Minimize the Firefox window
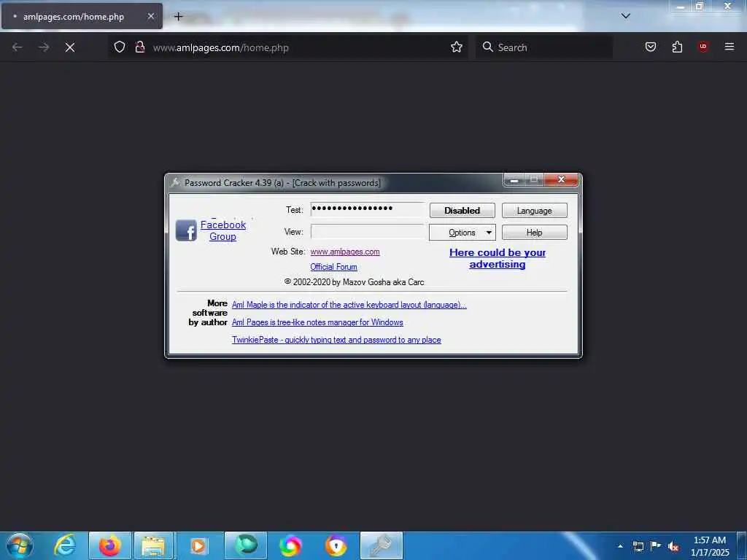747x560 pixels. [681, 6]
